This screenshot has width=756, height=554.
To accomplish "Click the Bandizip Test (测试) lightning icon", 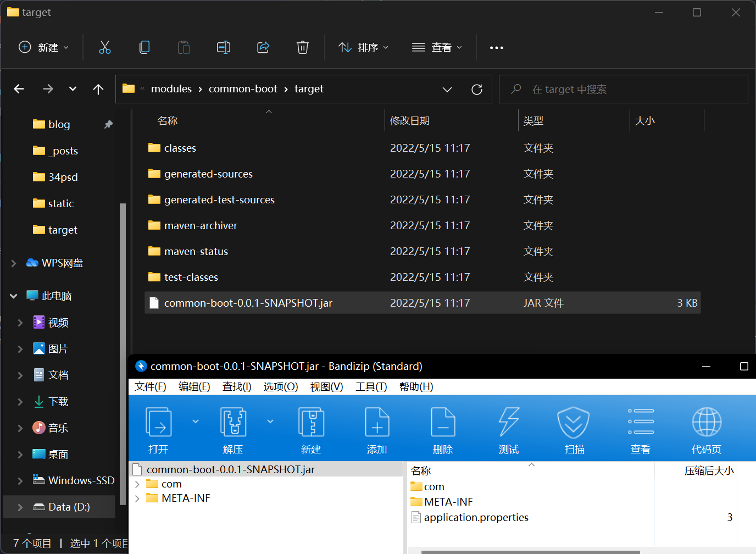I will click(508, 422).
